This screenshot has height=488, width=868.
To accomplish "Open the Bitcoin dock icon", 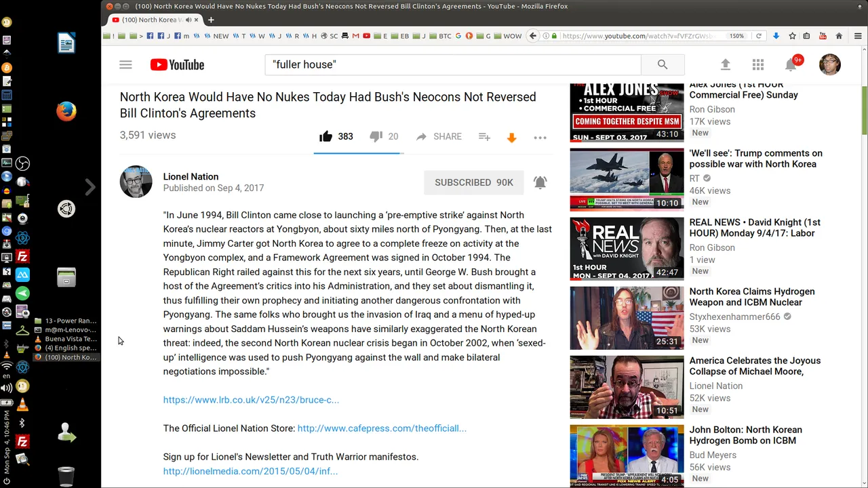I will [7, 68].
